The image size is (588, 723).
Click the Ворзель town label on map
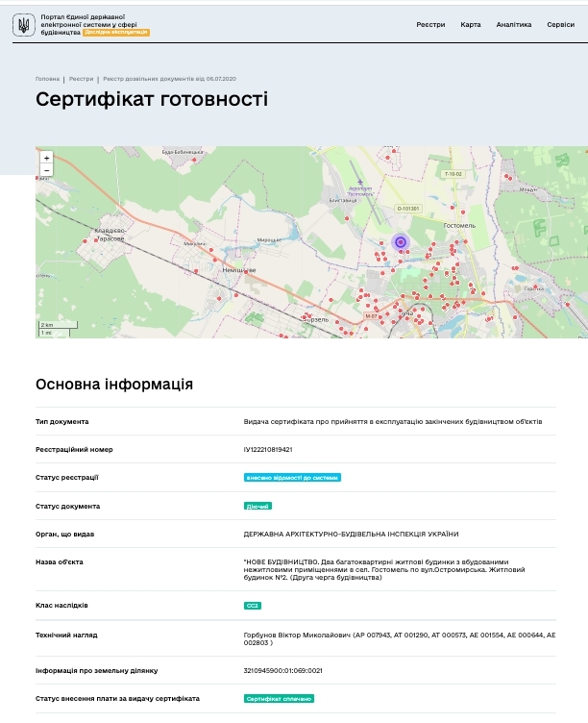pyautogui.click(x=316, y=319)
